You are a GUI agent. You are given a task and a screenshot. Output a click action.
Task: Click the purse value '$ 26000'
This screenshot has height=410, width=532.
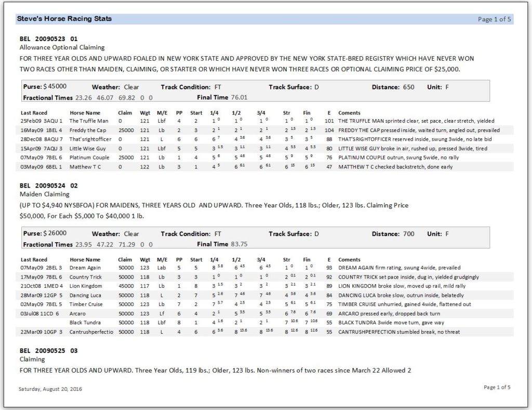tap(55, 233)
